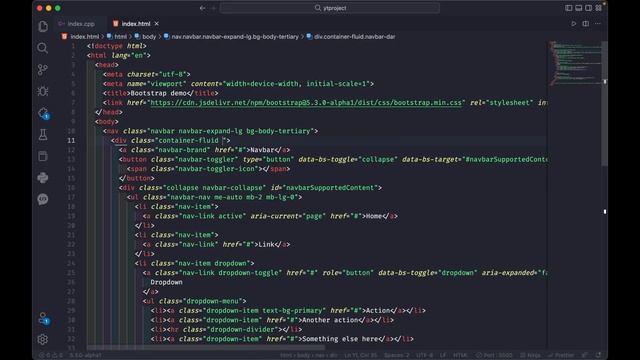Close the index.html tab
The image size is (640, 360).
[x=157, y=24]
